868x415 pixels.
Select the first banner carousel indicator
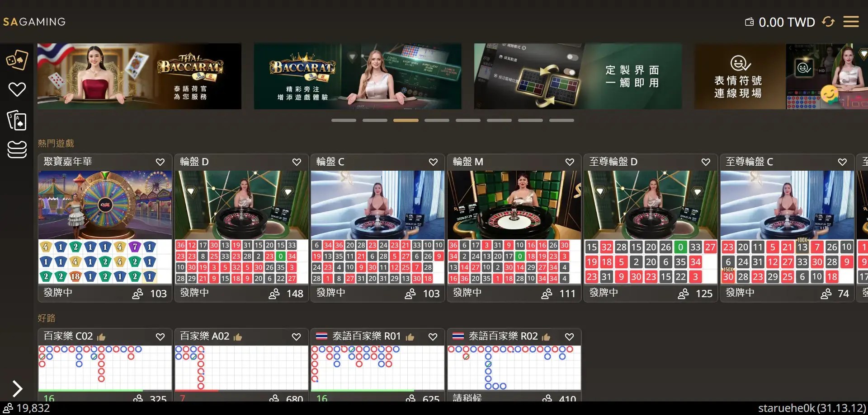[x=344, y=121]
